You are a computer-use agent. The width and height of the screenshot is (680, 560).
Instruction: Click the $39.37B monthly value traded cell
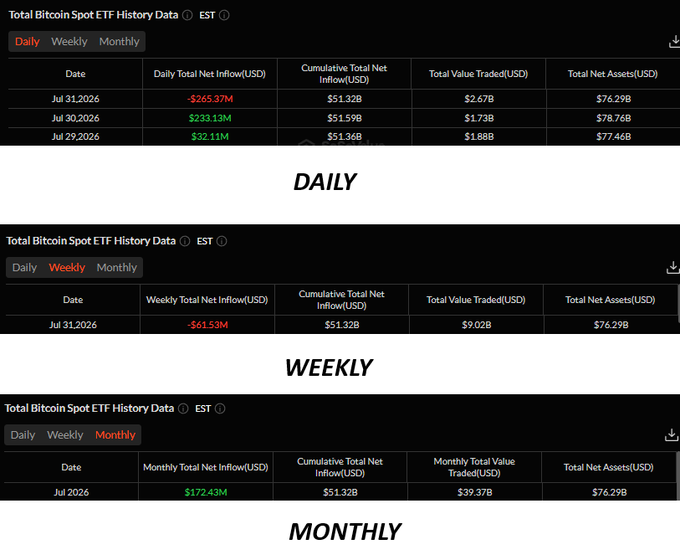coord(474,493)
